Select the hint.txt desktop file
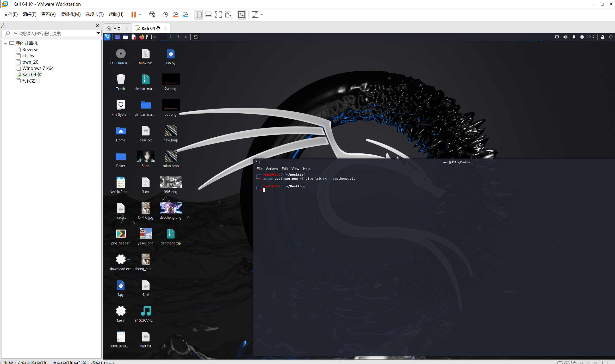Image resolution: width=615 pixels, height=364 pixels. (146, 340)
